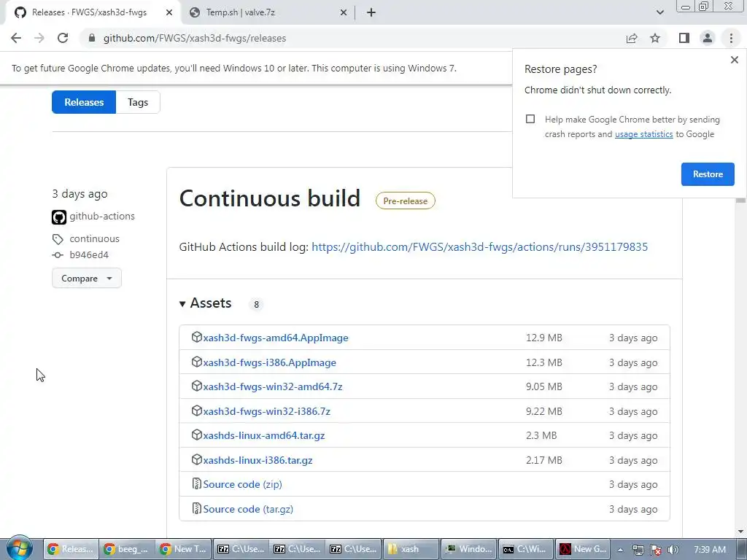The width and height of the screenshot is (747, 560).
Task: Open the xash folder in the taskbar
Action: click(x=411, y=549)
